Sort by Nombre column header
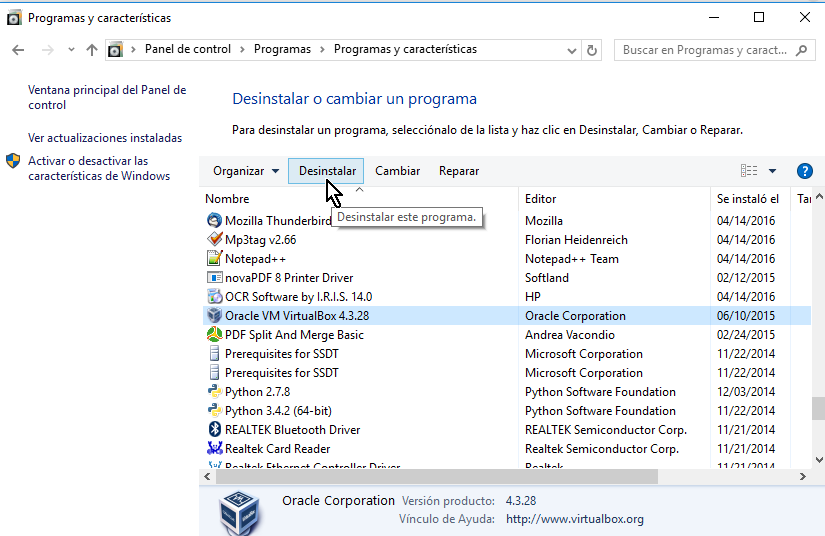825x536 pixels. click(x=361, y=199)
